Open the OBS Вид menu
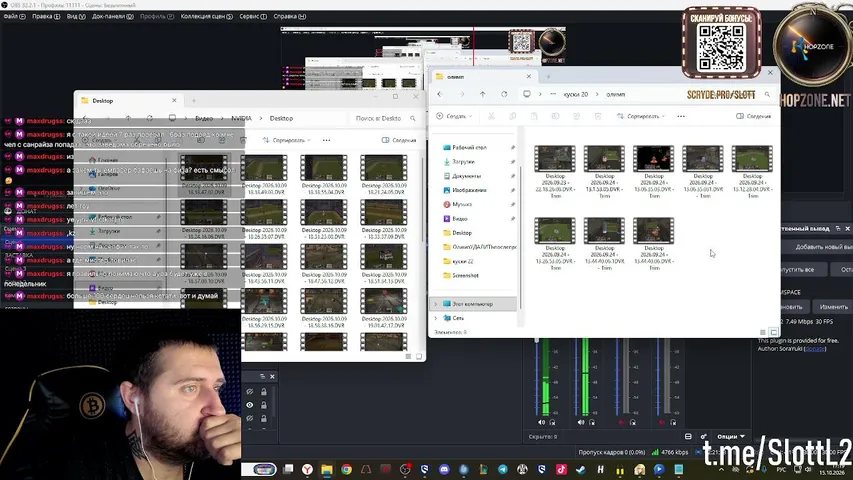Screen dimensions: 853x480 pos(76,16)
